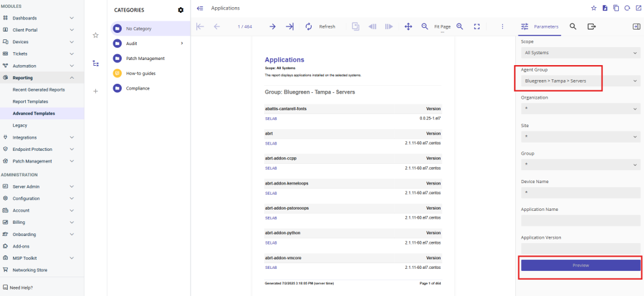Click the reload icon in header
The width and height of the screenshot is (644, 296).
pyautogui.click(x=627, y=8)
